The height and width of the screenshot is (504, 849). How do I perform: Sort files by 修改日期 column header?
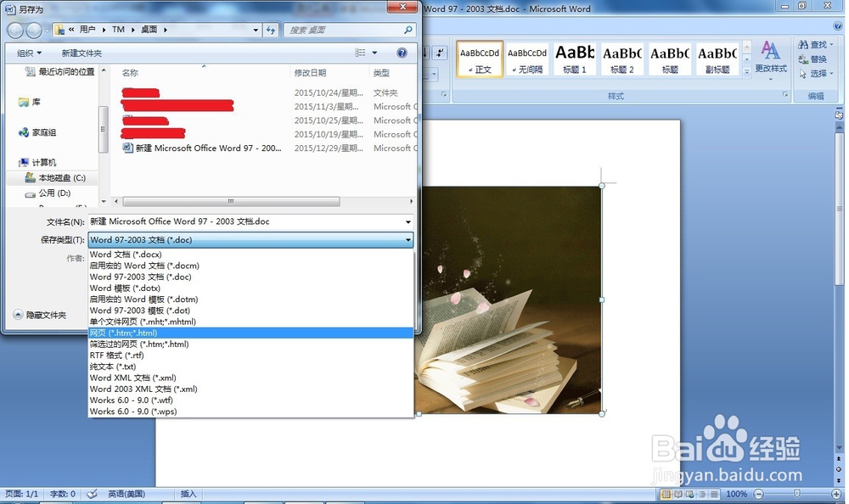310,72
